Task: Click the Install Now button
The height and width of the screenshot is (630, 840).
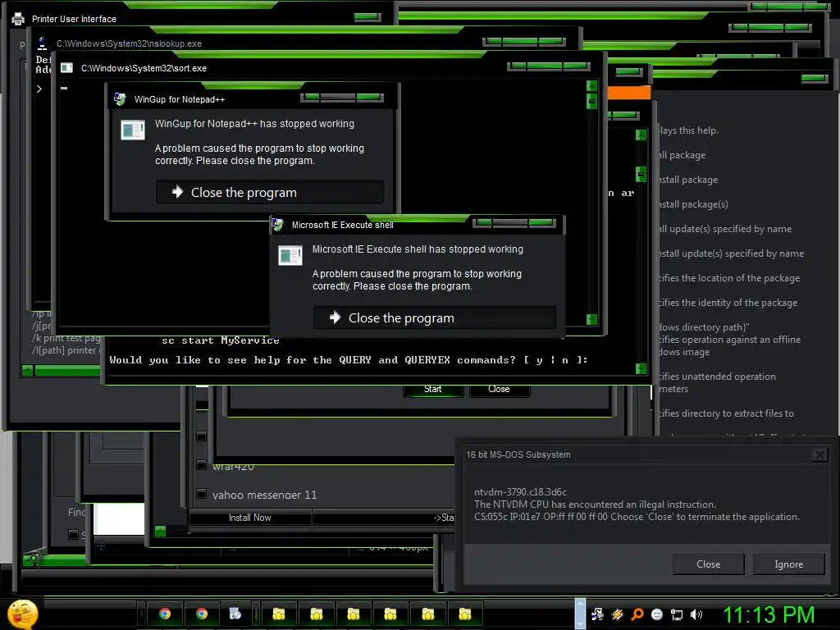Action: coord(249,518)
